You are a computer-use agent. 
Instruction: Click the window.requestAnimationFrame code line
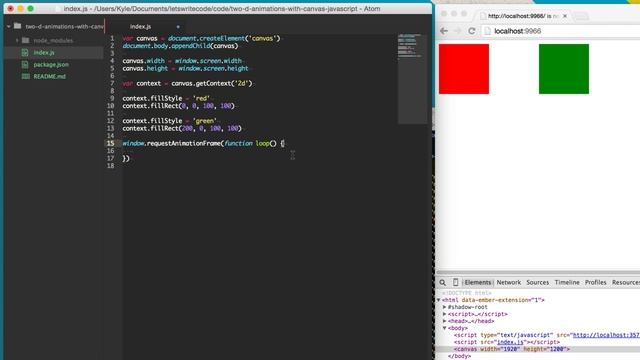(x=204, y=143)
